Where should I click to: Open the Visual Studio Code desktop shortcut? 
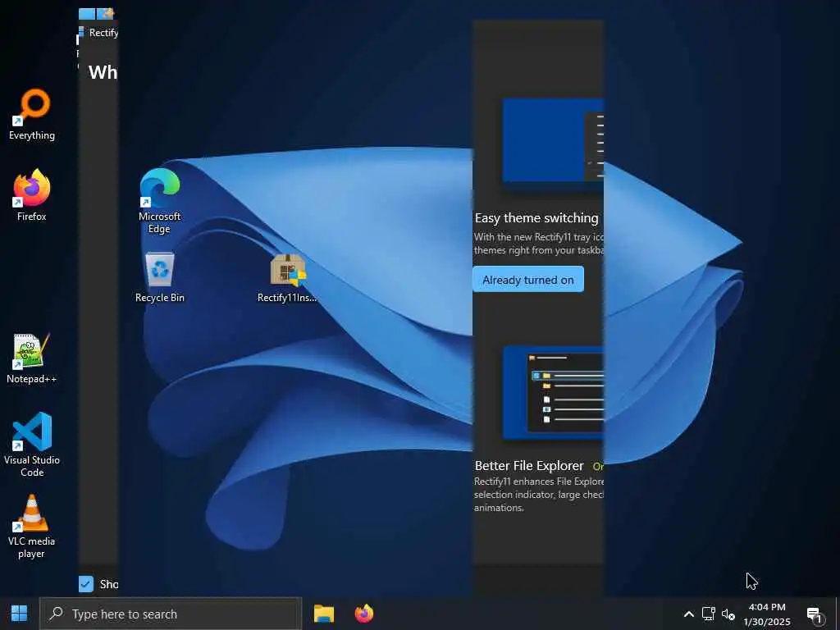tap(32, 444)
